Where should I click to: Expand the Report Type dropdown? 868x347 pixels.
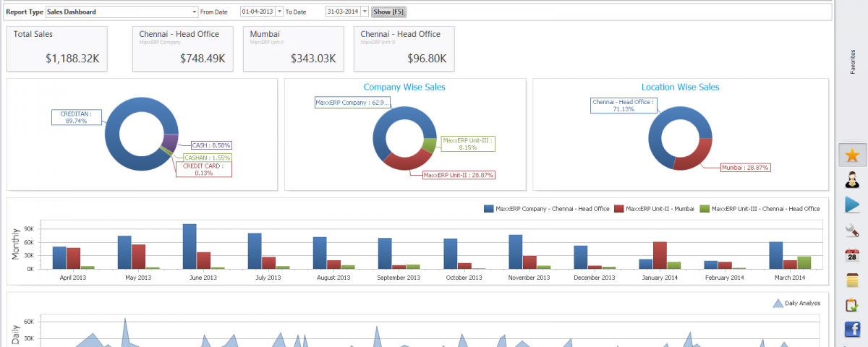tap(194, 12)
